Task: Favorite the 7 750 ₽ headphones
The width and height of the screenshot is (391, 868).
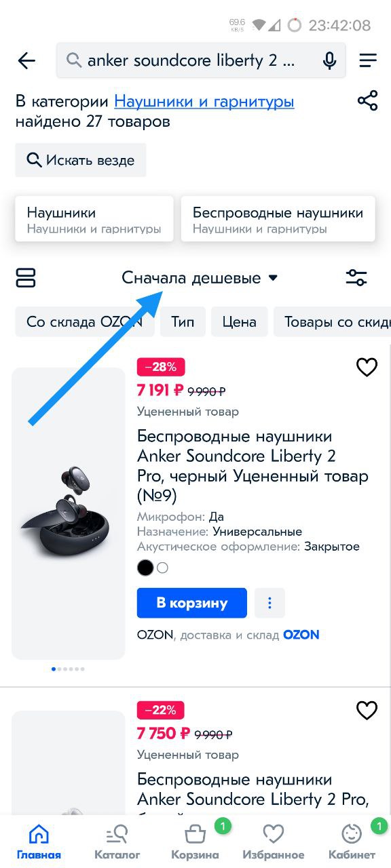Action: coord(367,711)
